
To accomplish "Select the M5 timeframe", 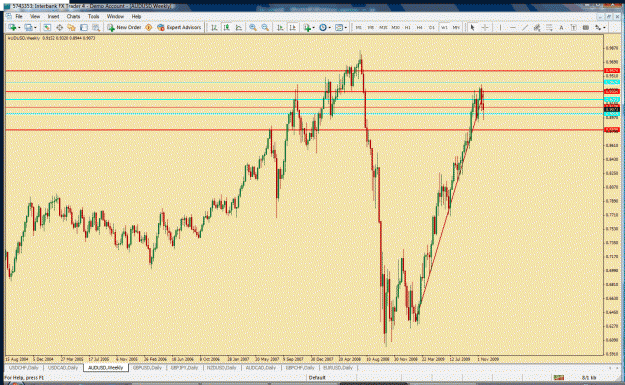I will (371, 28).
